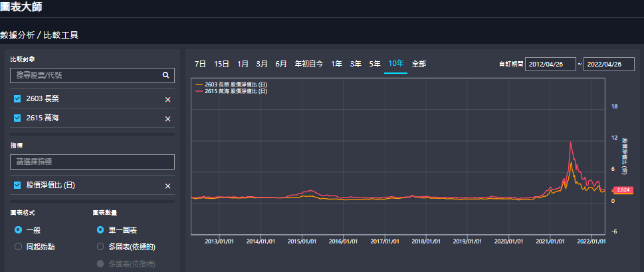The width and height of the screenshot is (644, 272).
Task: Uncheck the 2603 長榮 checkbox
Action: (x=18, y=99)
